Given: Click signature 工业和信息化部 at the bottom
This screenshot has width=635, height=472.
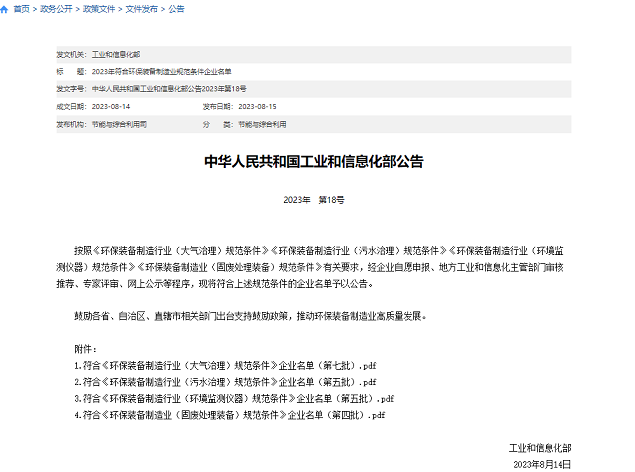Looking at the screenshot, I should coord(540,448).
